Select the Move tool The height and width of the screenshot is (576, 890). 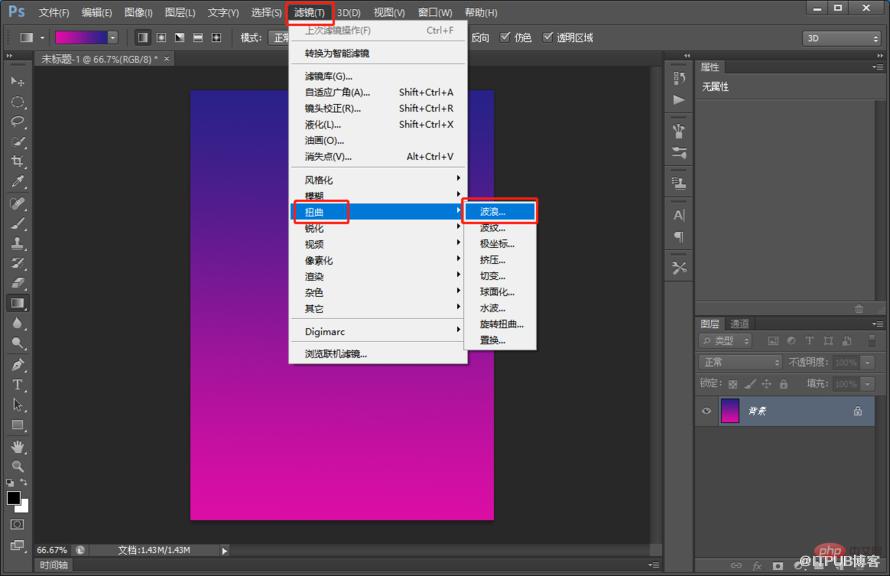[x=18, y=82]
